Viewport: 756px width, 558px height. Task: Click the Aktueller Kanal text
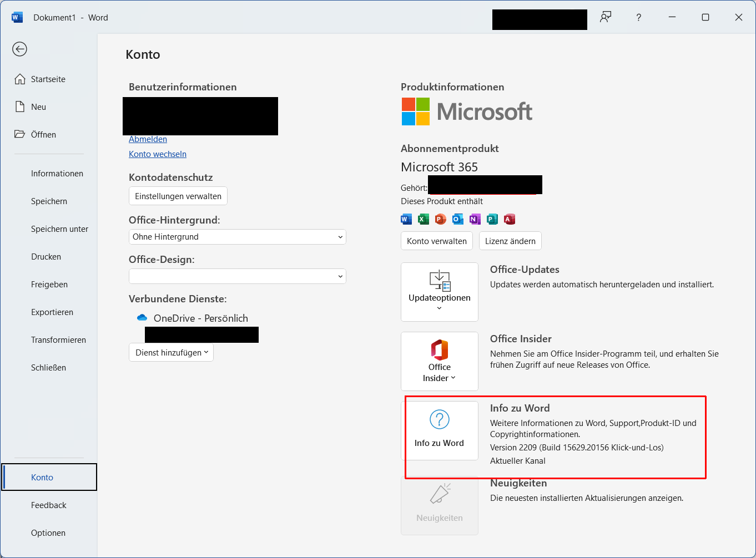(x=518, y=461)
